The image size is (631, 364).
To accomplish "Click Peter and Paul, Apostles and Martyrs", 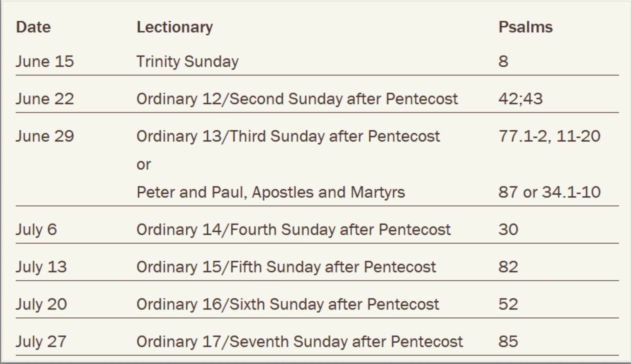I will (270, 192).
